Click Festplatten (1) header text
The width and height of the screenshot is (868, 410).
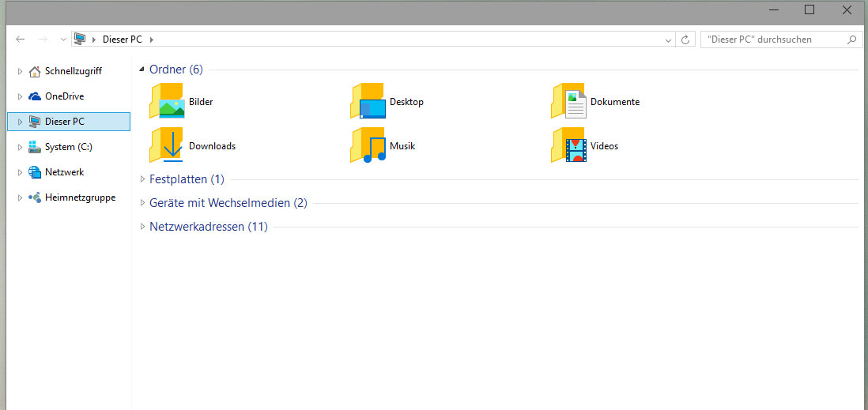[187, 179]
